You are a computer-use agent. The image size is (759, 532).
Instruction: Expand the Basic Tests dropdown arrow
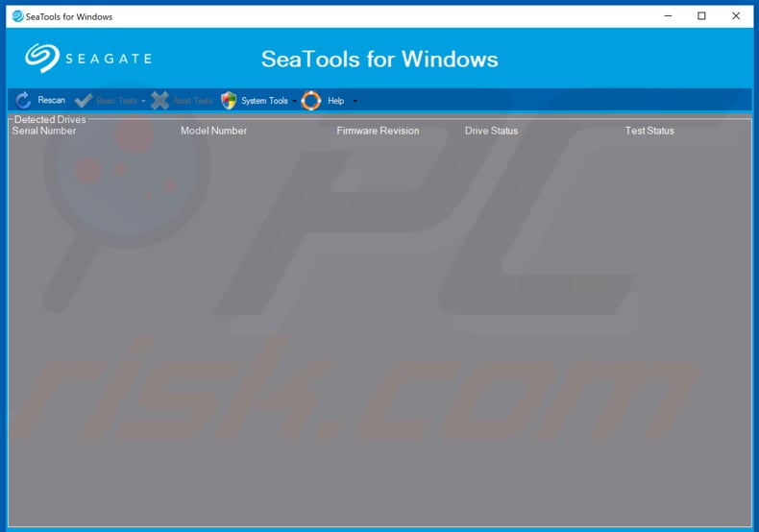(x=143, y=101)
